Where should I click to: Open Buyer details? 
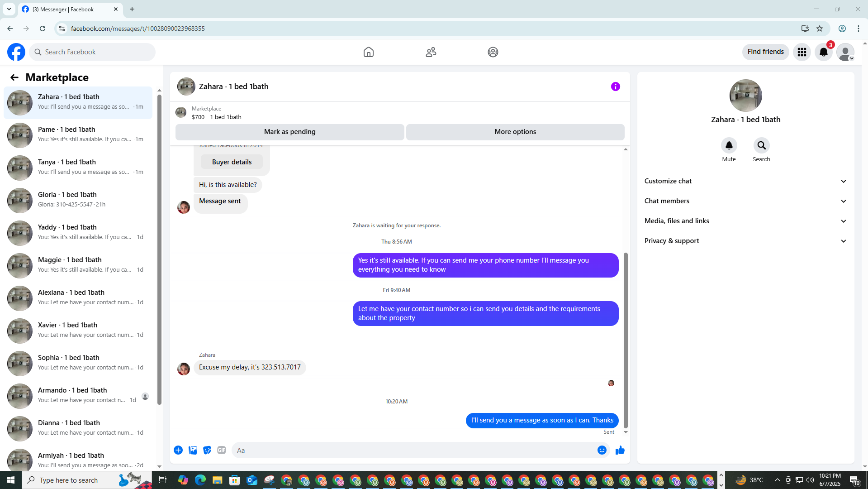coord(232,162)
